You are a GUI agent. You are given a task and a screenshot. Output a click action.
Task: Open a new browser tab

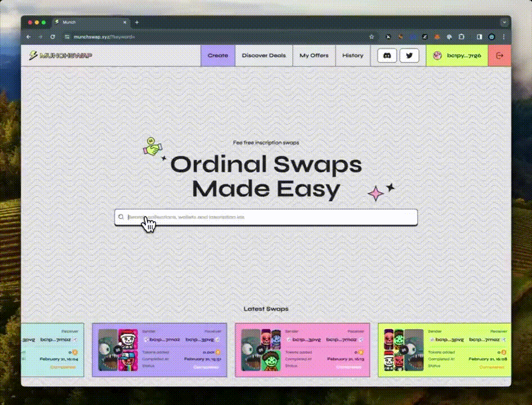point(137,22)
